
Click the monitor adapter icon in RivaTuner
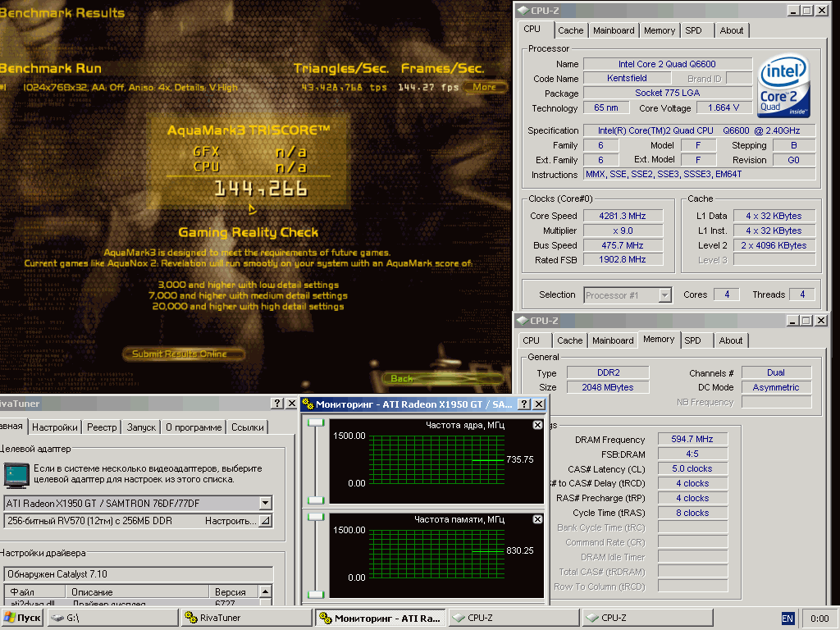click(16, 476)
